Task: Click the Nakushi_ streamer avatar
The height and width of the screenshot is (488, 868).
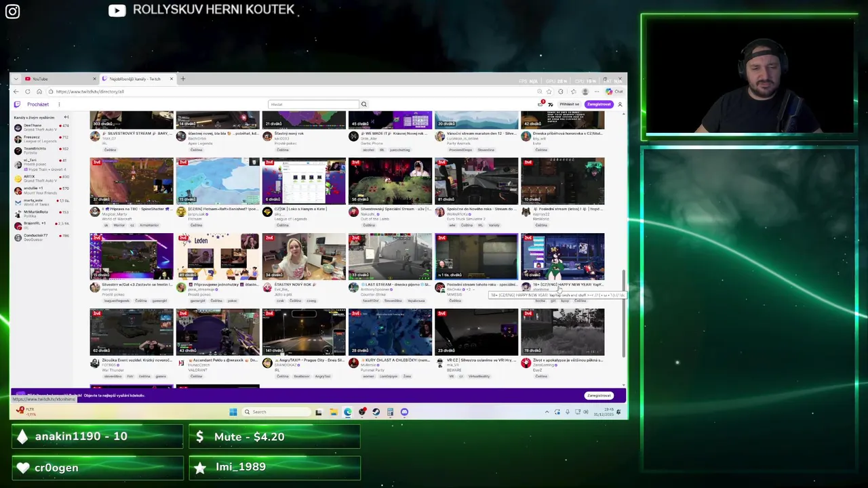Action: click(353, 211)
